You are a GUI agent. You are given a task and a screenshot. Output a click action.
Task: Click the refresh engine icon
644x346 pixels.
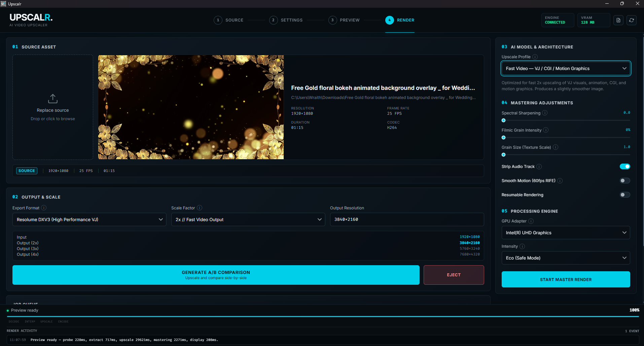[632, 20]
